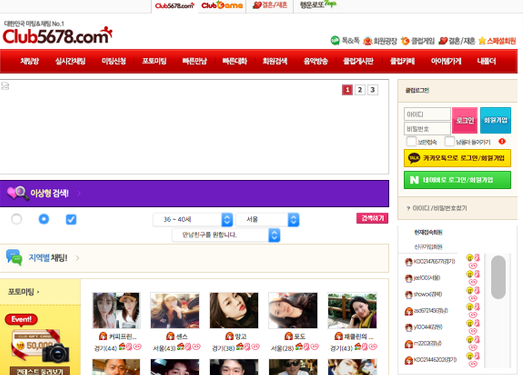Click the pink note icon under 포도 profile

tap(306, 347)
